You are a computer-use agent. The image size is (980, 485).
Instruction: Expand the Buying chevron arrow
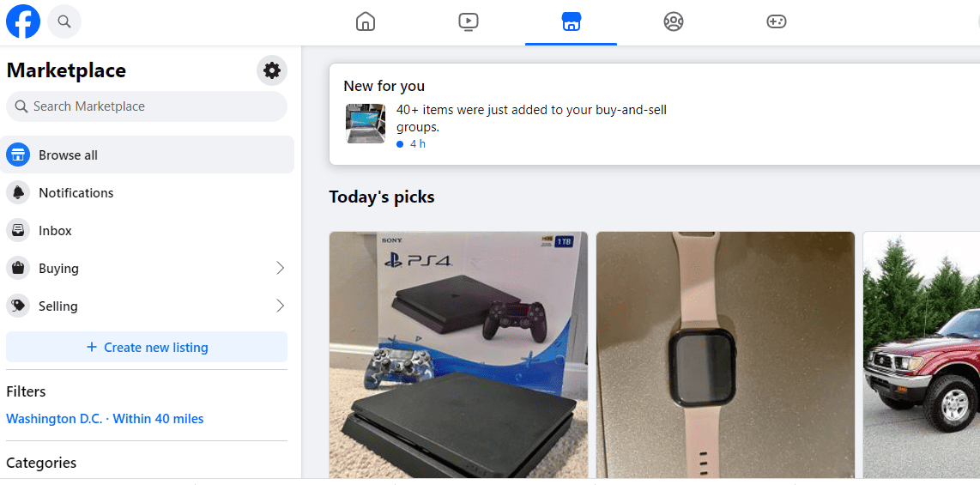coord(280,268)
